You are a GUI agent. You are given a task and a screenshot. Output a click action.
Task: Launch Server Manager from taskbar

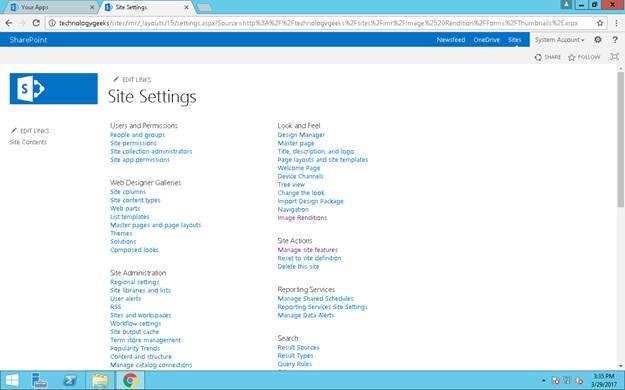pos(39,380)
